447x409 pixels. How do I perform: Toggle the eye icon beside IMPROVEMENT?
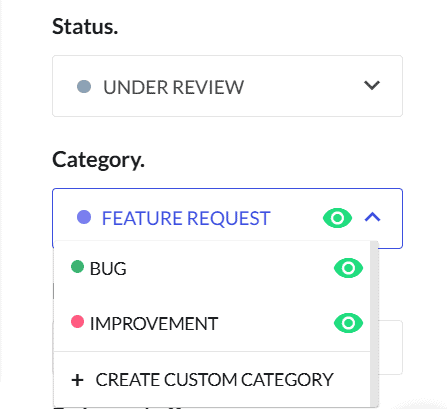point(348,323)
